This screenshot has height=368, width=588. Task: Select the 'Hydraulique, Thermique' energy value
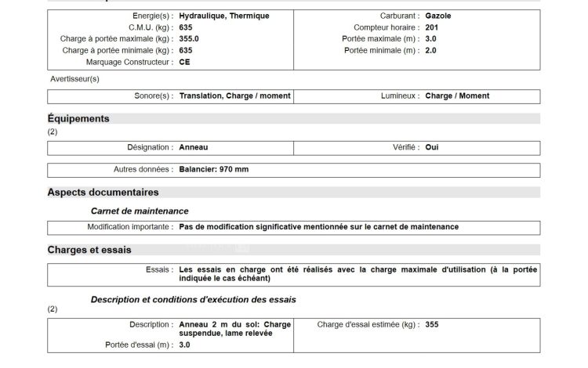224,16
